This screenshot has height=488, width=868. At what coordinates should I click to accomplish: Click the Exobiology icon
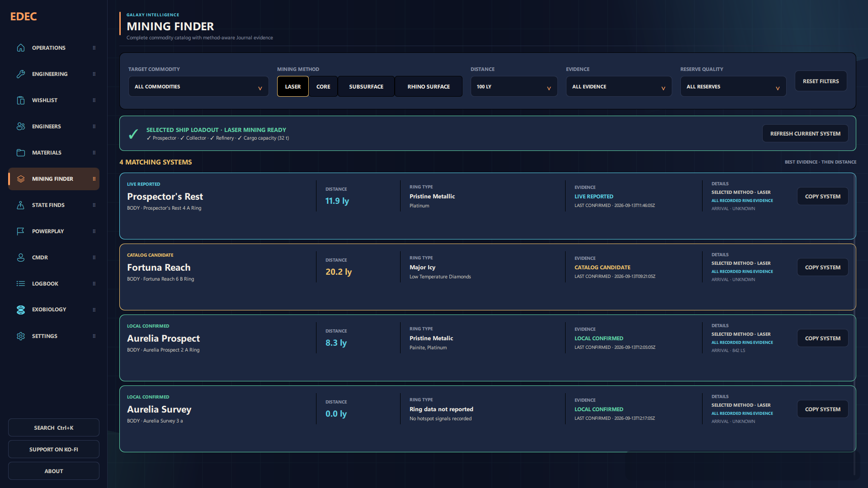click(x=21, y=310)
